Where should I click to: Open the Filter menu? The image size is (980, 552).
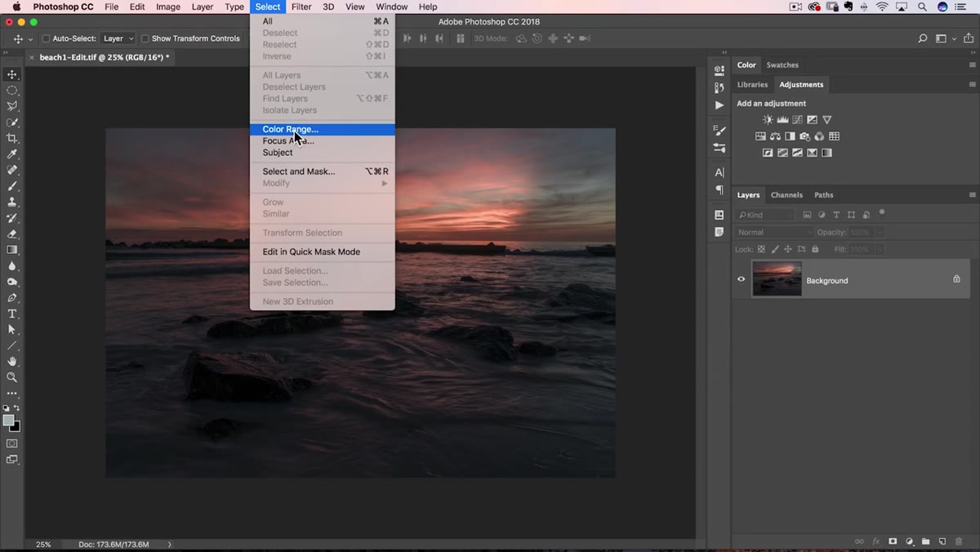coord(301,7)
